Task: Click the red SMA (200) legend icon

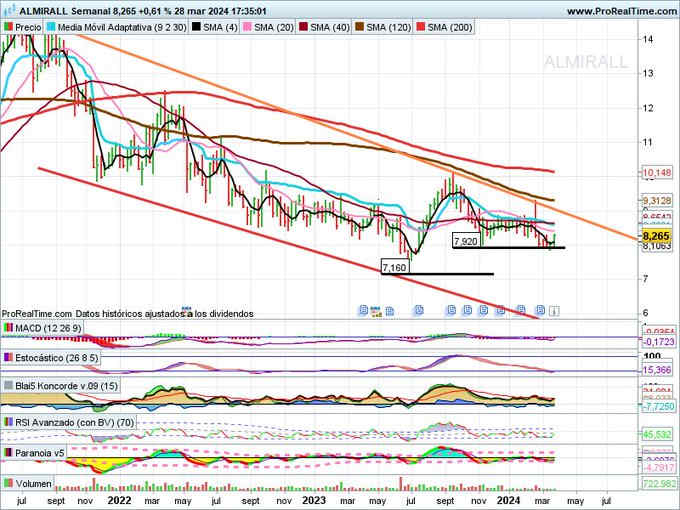Action: click(421, 27)
